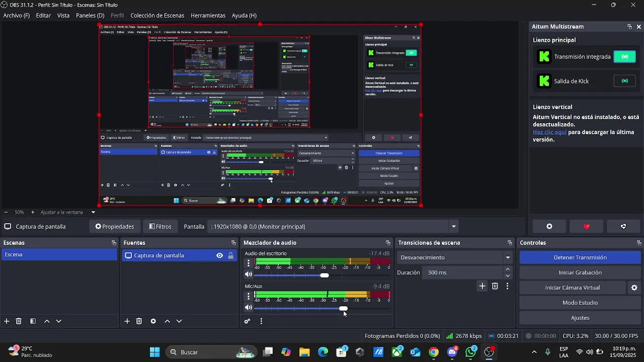Open virtual camera settings gear

[x=634, y=288]
